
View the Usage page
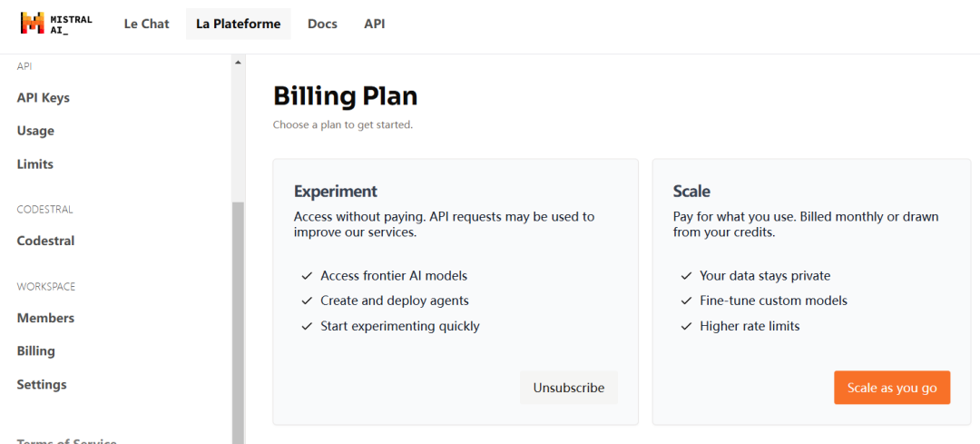tap(35, 132)
